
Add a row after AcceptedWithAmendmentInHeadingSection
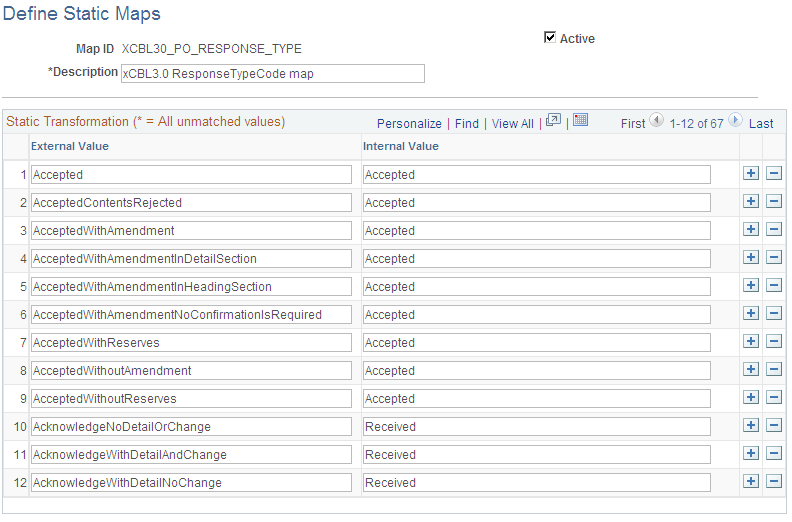pos(751,286)
